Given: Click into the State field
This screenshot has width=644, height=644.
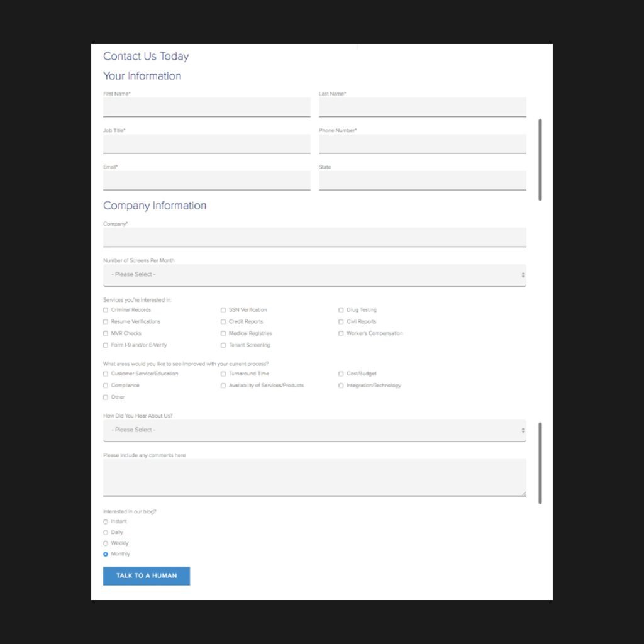Looking at the screenshot, I should coord(422,180).
